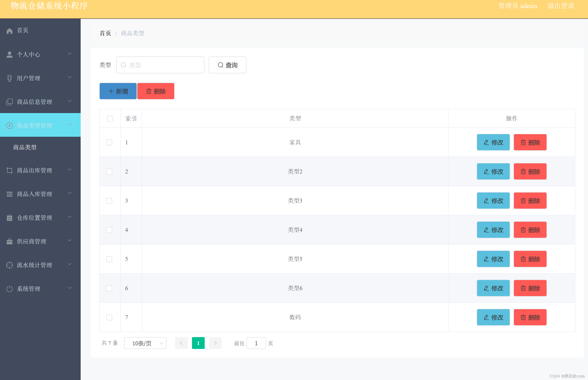The height and width of the screenshot is (380, 588).
Task: Check the select-all header checkbox
Action: coord(110,118)
